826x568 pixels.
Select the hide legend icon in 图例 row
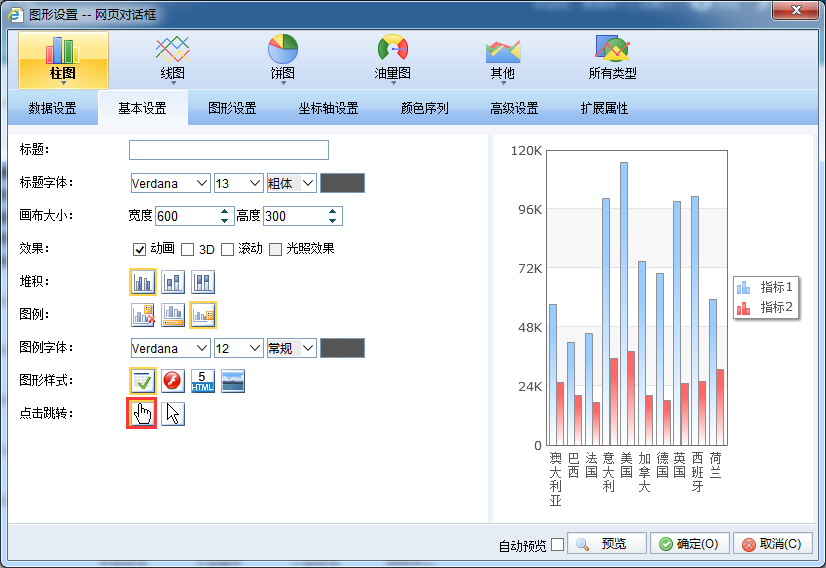coord(143,315)
